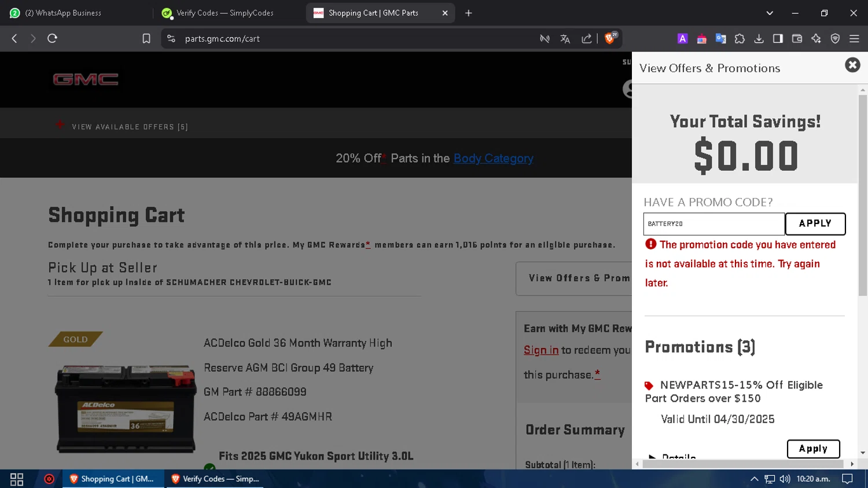Open the Windows Task View icon

[x=17, y=479]
